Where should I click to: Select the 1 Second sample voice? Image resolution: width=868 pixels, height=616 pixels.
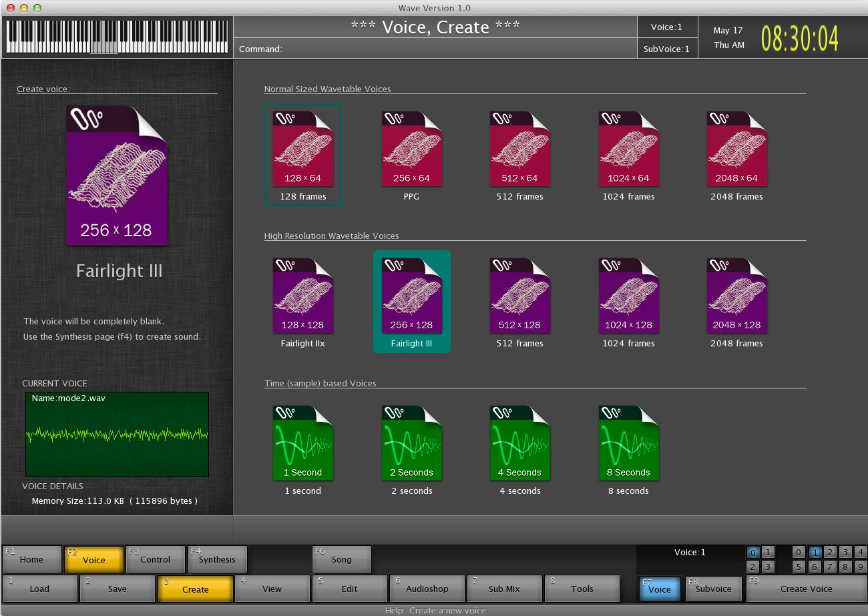(x=303, y=449)
